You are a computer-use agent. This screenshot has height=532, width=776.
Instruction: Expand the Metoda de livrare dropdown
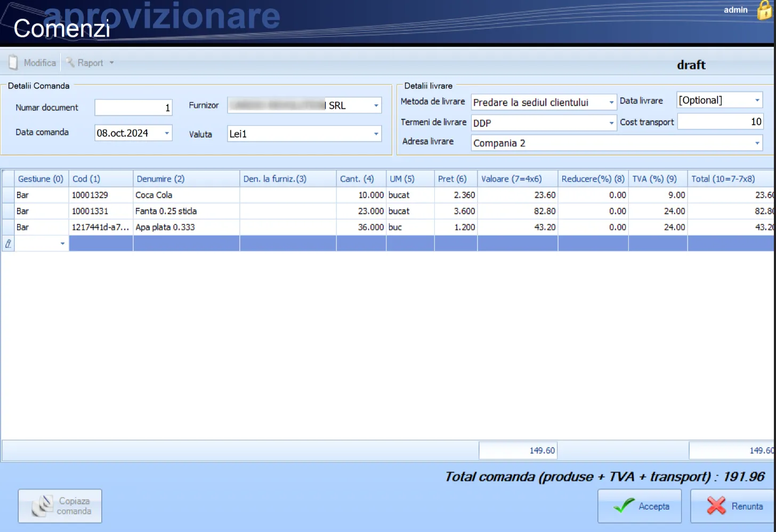[611, 102]
